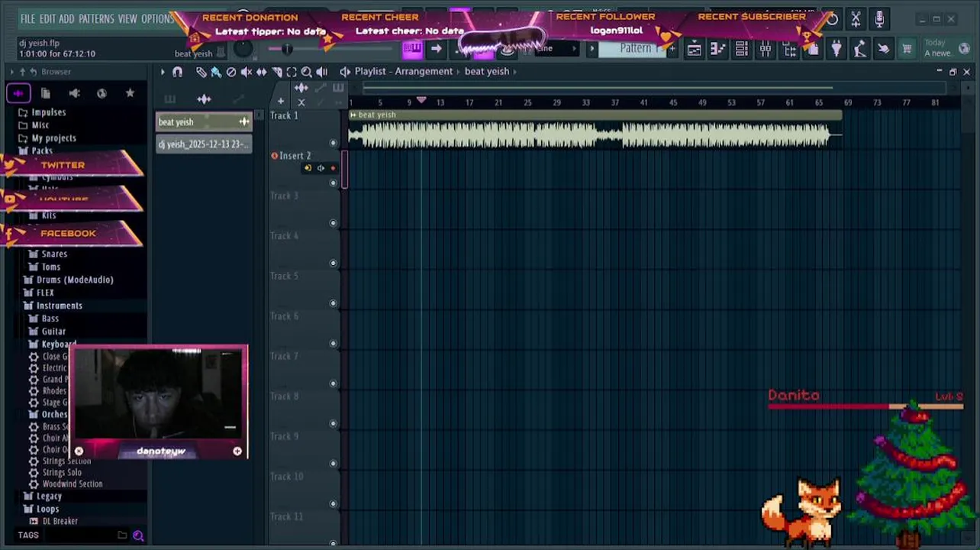Image resolution: width=980 pixels, height=550 pixels.
Task: Open the Browser online globe tab icon
Action: click(102, 93)
